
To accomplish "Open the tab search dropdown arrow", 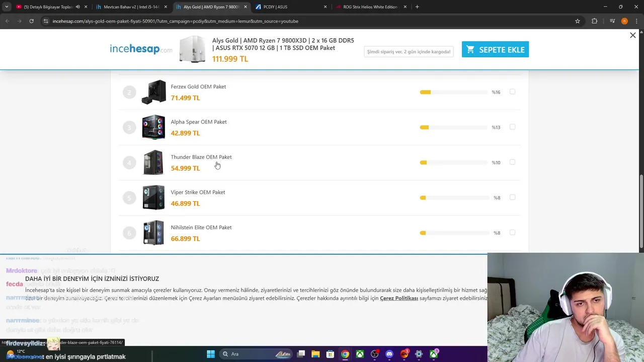I will click(x=7, y=7).
